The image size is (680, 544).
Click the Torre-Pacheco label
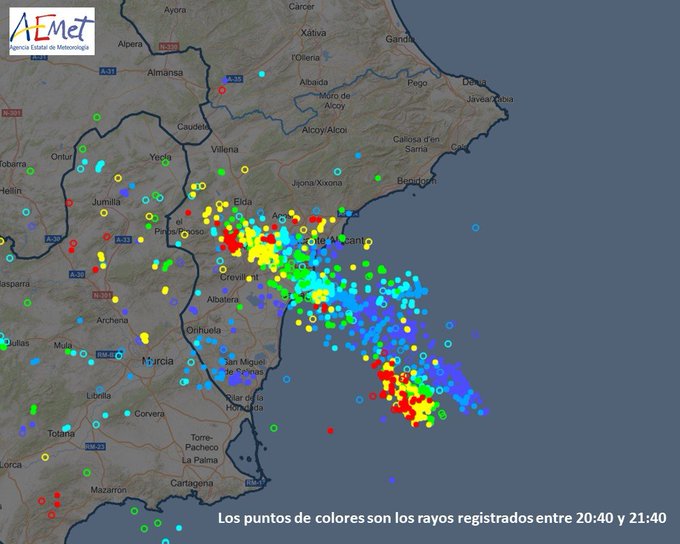[x=202, y=443]
